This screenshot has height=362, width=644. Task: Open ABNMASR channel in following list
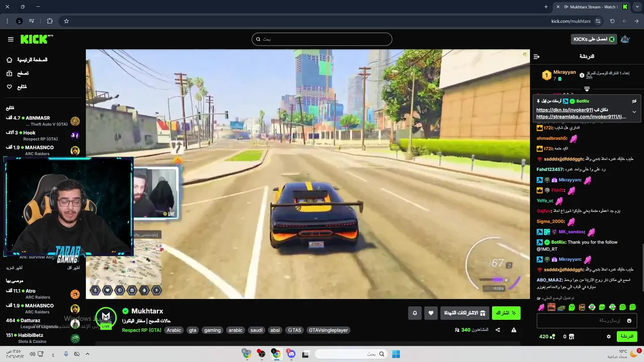tap(43, 121)
